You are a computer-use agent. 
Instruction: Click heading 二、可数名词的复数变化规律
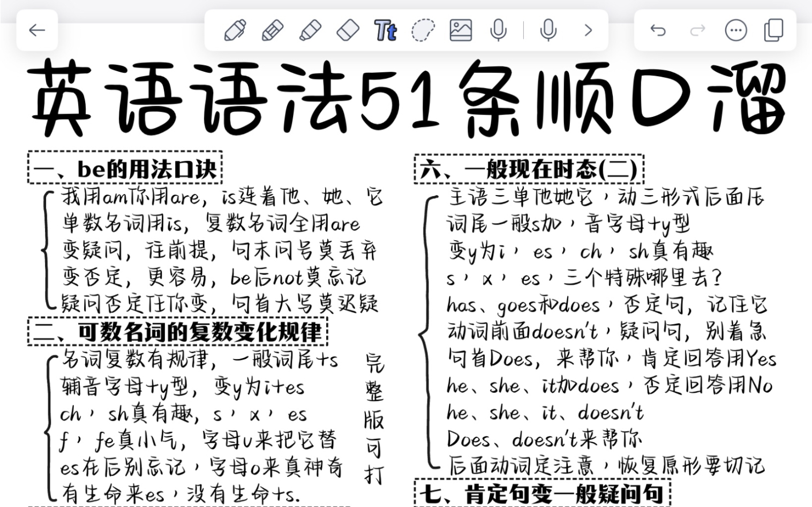(177, 331)
